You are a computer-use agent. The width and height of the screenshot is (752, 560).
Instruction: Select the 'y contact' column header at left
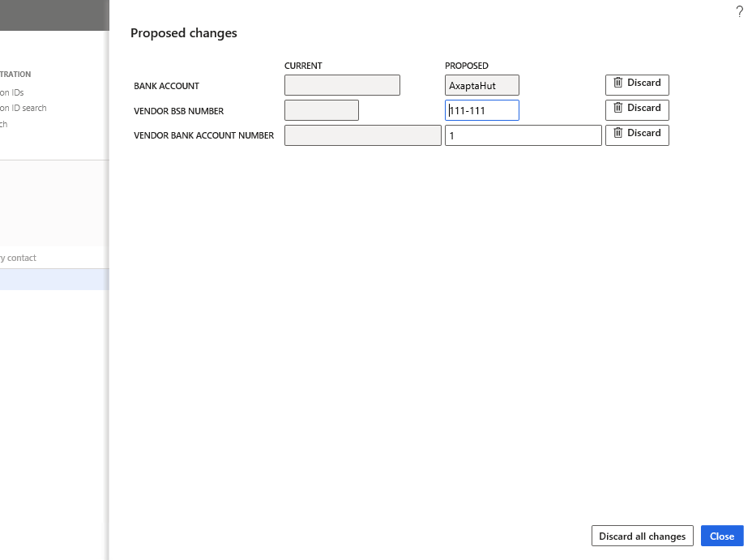[19, 258]
